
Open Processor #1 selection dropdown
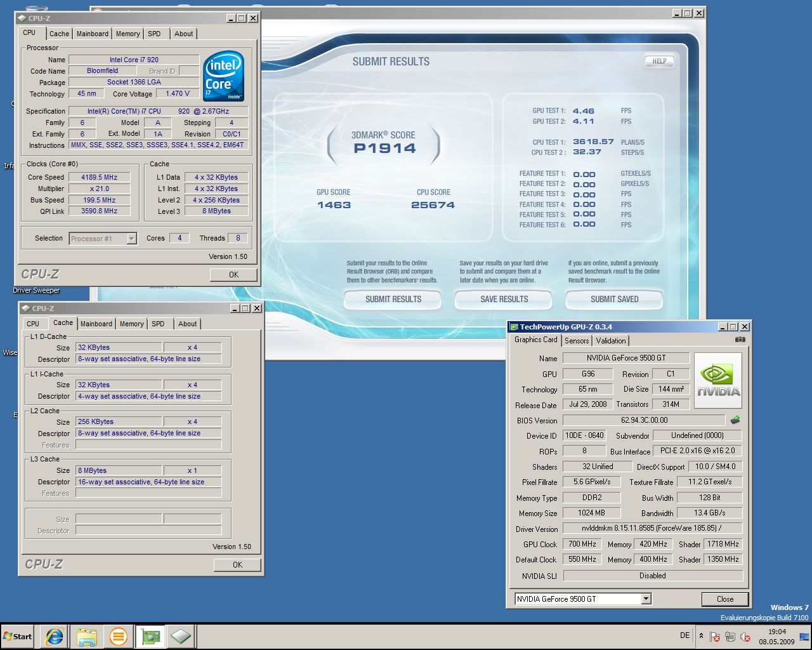103,239
